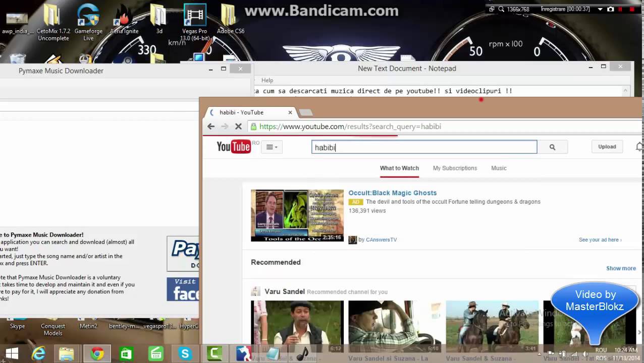Play the Varu Sandel video lasting 6:12
The image size is (644, 363).
point(297,327)
